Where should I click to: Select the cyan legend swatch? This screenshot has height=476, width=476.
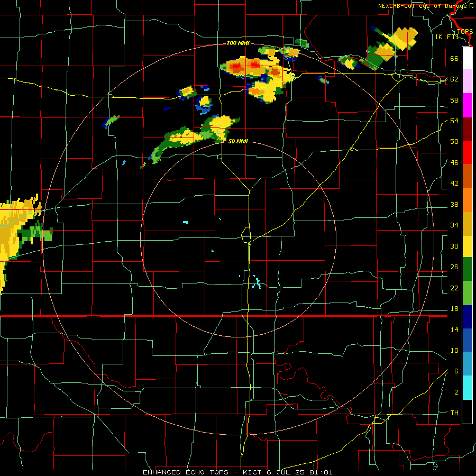[x=467, y=388]
